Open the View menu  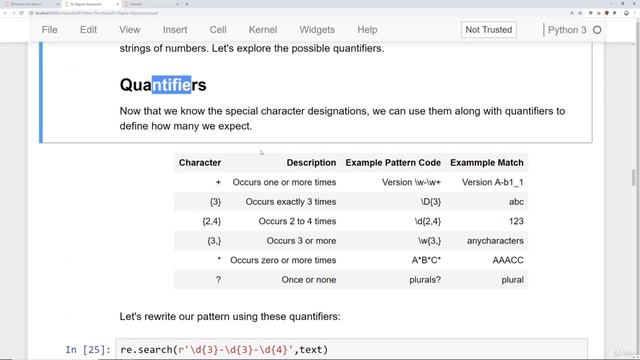pos(130,30)
